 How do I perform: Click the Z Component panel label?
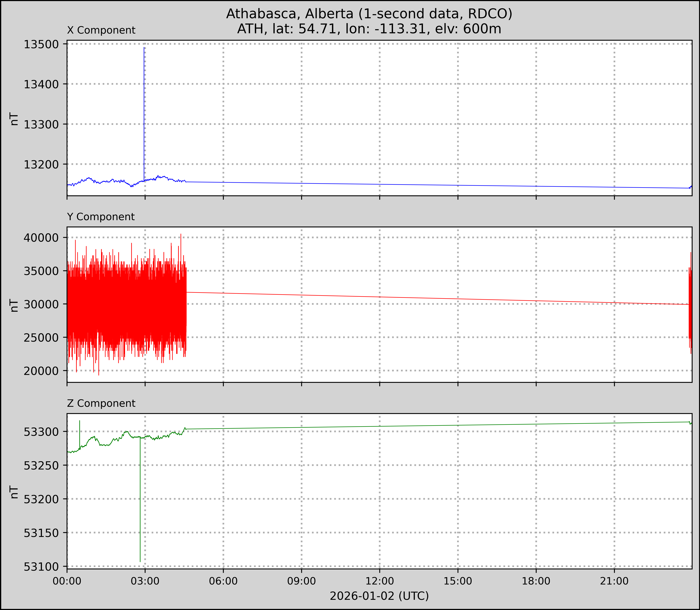[101, 403]
